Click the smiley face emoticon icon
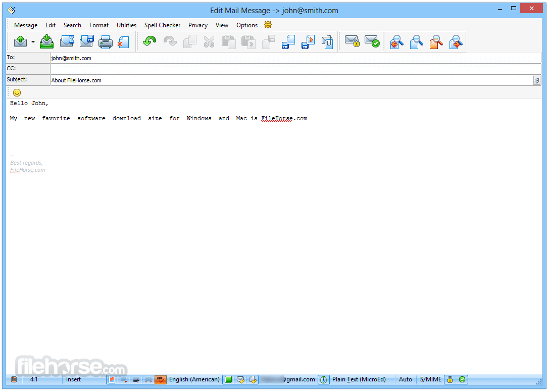 click(x=17, y=92)
